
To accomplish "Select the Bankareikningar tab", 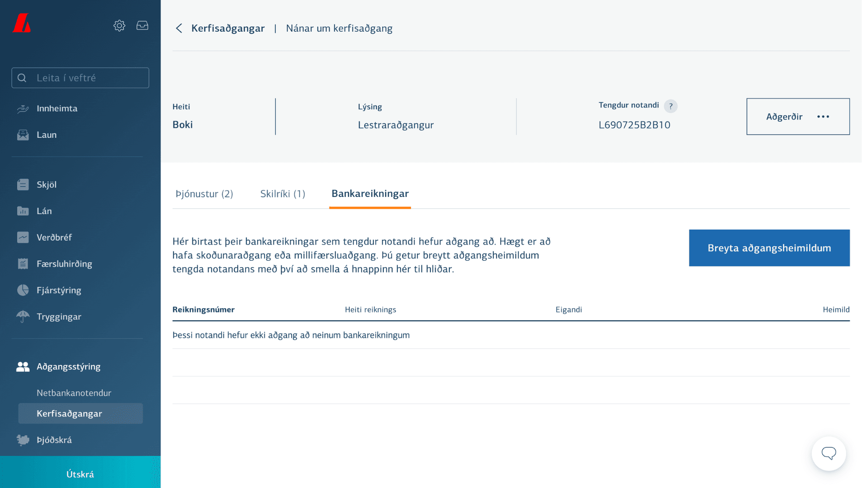I will coord(370,194).
